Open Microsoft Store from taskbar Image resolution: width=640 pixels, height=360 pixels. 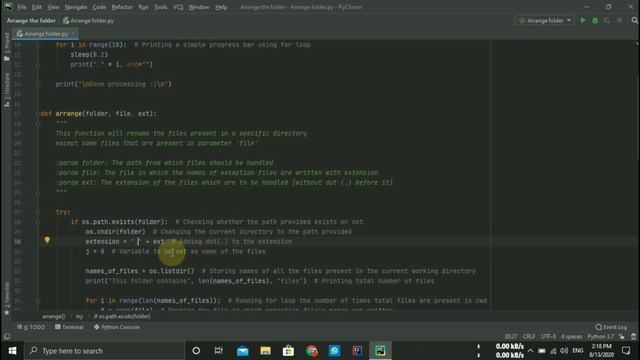click(x=288, y=351)
